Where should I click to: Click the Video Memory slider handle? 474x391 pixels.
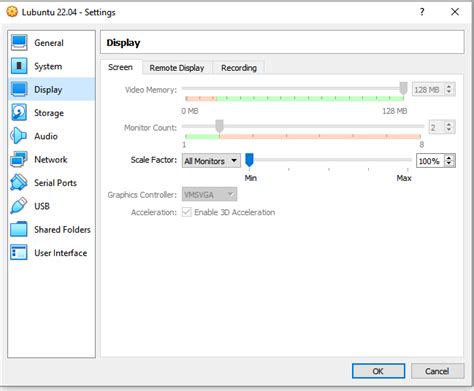coord(403,88)
